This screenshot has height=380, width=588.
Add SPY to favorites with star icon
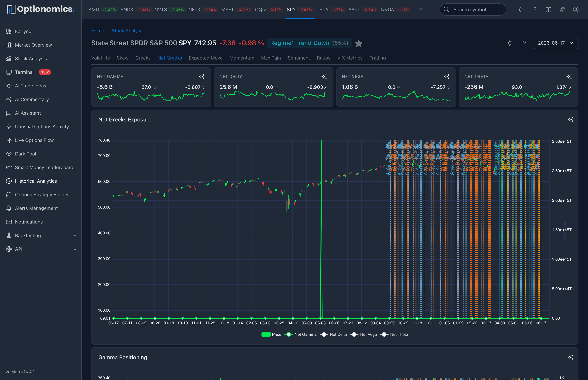pyautogui.click(x=358, y=43)
